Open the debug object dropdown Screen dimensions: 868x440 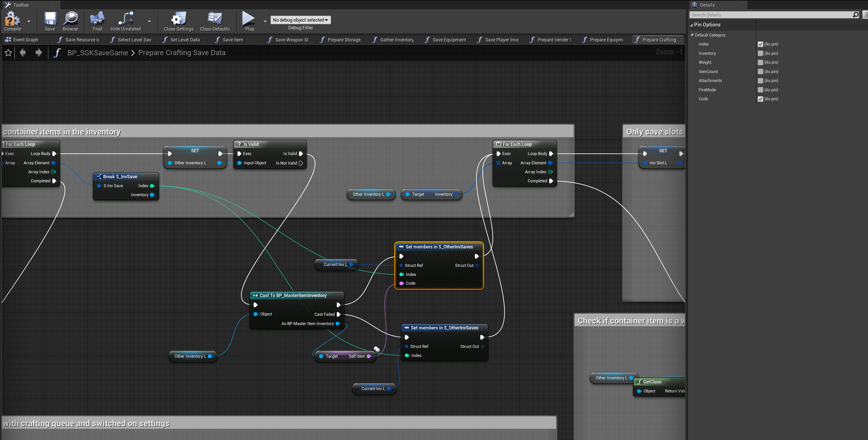click(x=300, y=20)
